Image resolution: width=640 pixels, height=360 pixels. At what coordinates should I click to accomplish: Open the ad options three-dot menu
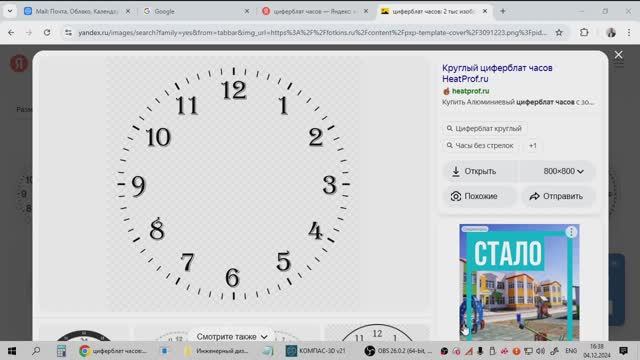(571, 232)
